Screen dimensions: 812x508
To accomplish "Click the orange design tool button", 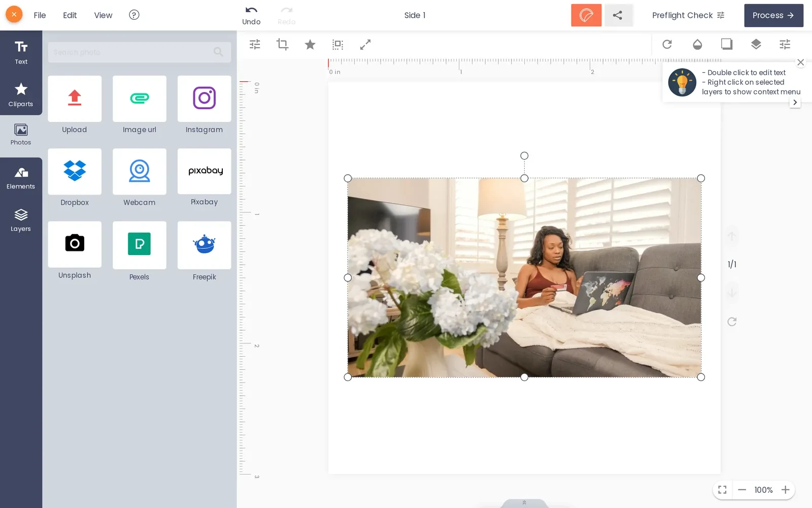I will coord(586,15).
